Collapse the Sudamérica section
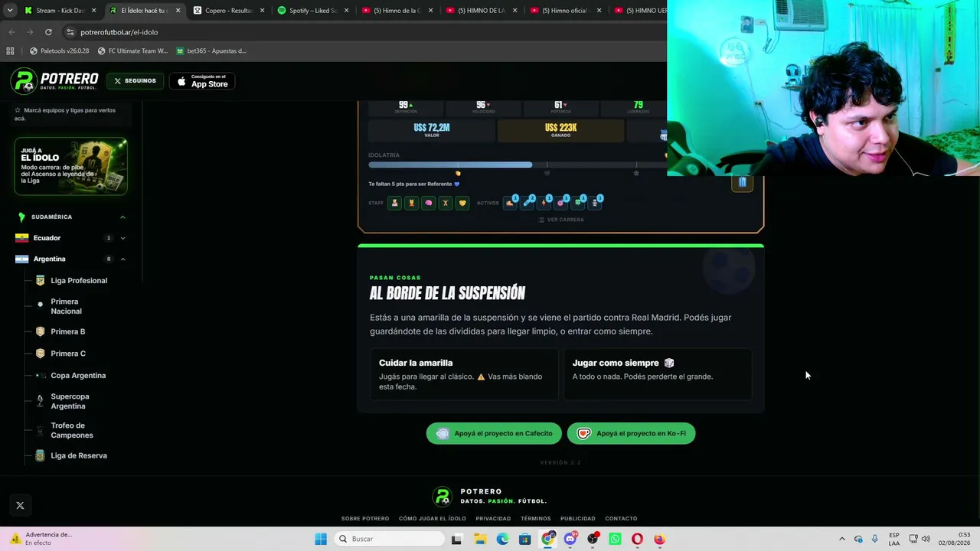The width and height of the screenshot is (980, 551). [x=122, y=217]
